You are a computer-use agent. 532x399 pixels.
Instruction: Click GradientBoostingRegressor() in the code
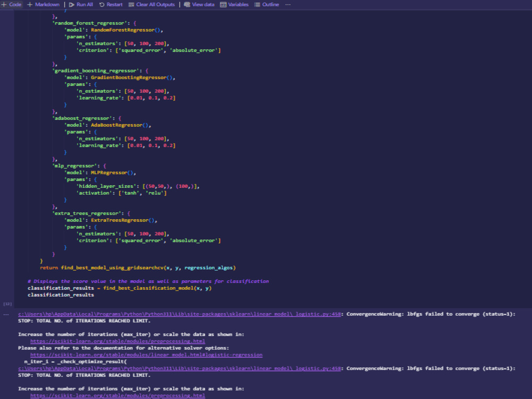[x=131, y=77]
